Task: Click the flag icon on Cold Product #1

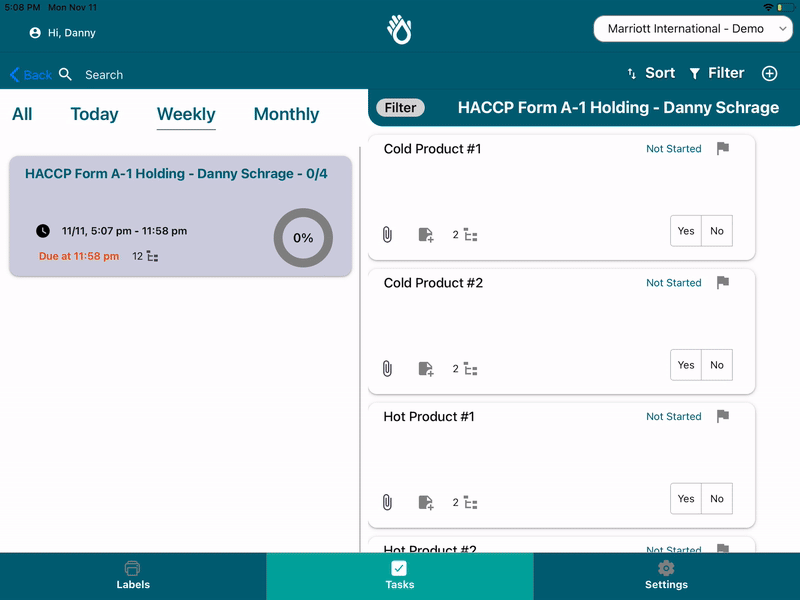Action: [723, 149]
